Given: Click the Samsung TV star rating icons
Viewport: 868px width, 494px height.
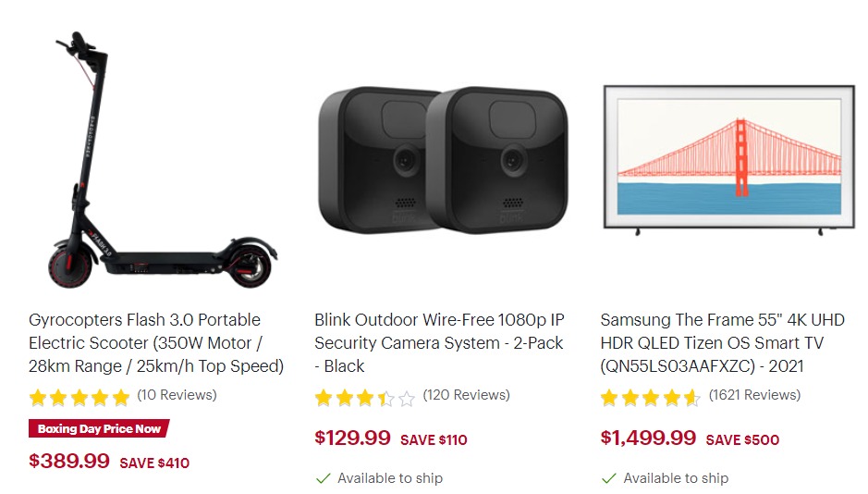Looking at the screenshot, I should click(x=651, y=398).
